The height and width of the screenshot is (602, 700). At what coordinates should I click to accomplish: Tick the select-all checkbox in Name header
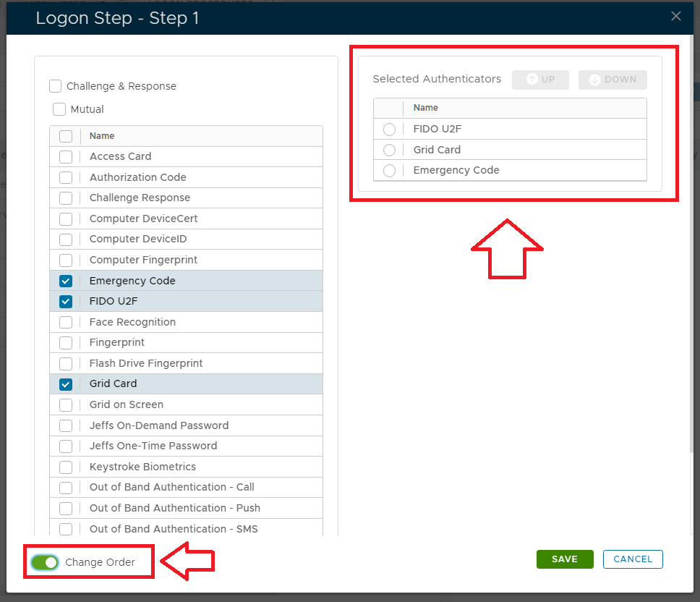click(x=66, y=136)
